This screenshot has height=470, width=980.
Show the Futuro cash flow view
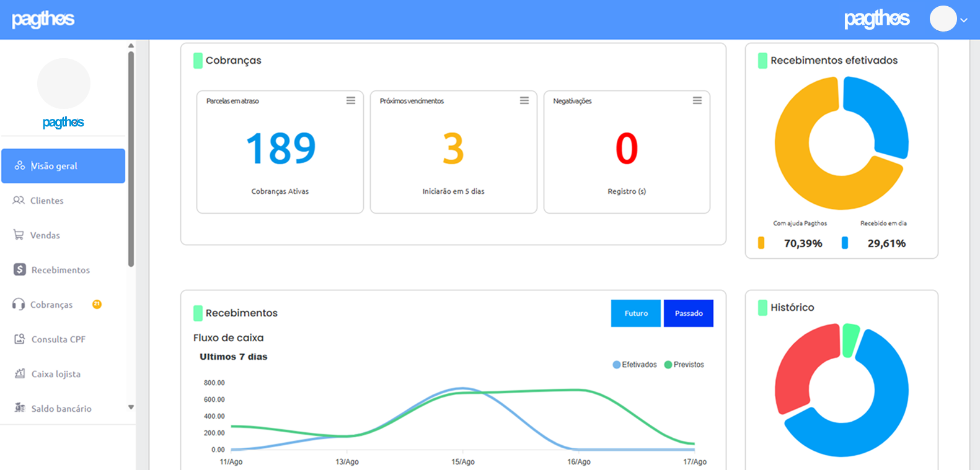(636, 313)
